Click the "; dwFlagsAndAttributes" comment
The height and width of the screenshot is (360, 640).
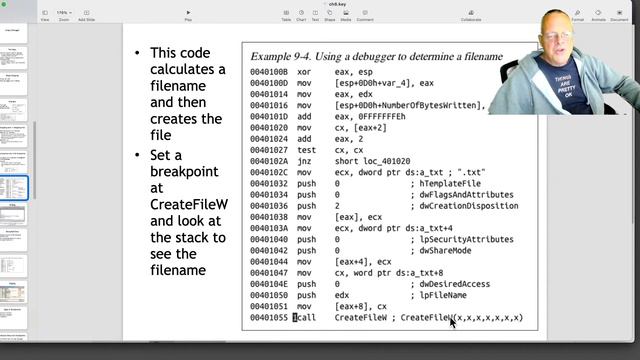tap(462, 195)
